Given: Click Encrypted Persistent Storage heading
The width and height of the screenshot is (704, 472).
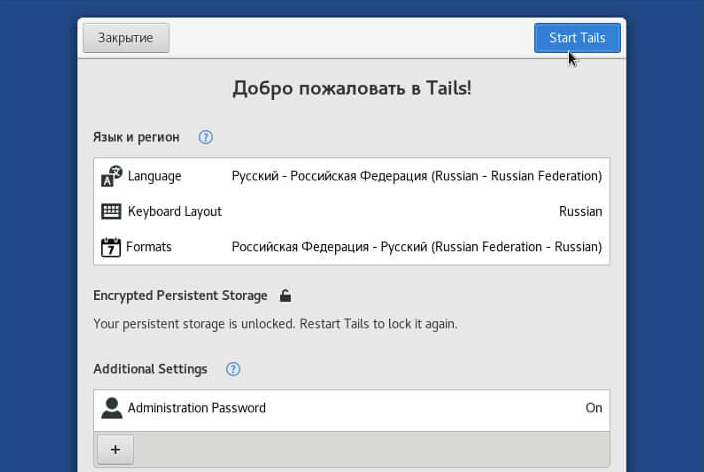Looking at the screenshot, I should [x=180, y=296].
